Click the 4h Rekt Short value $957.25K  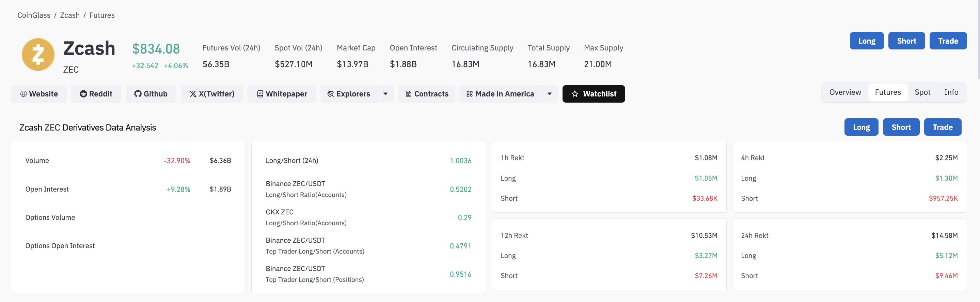pyautogui.click(x=944, y=198)
